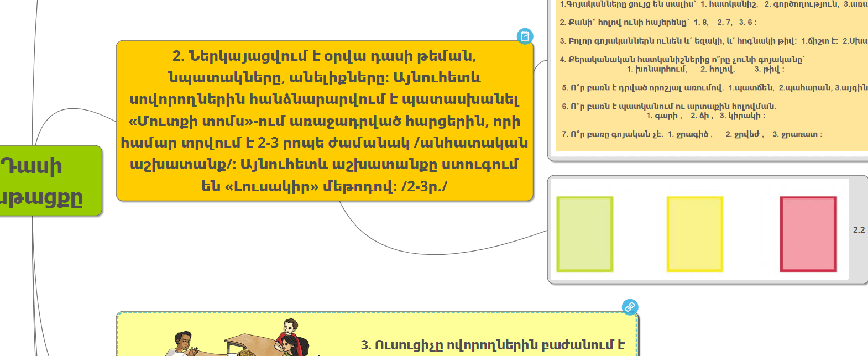Click the green card in the image node
Viewport: 868px width, 356px height.
coord(584,234)
